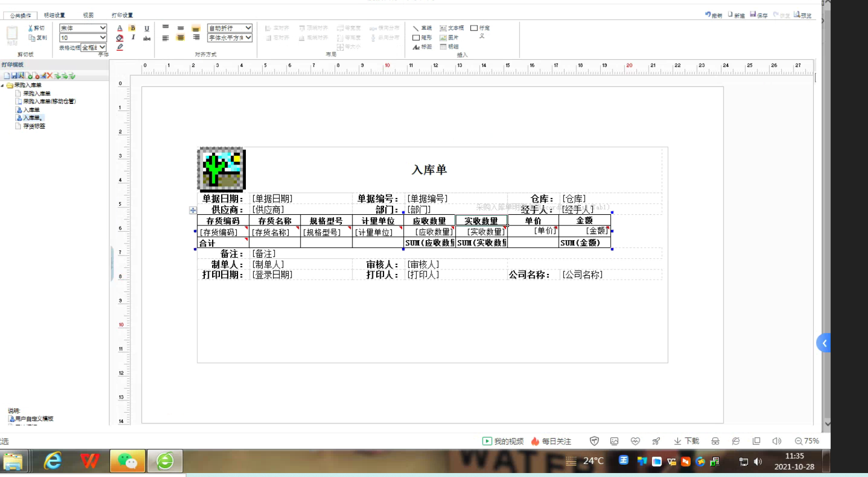The image size is (868, 477).
Task: Toggle strikethrough (abc) formatting
Action: click(x=147, y=38)
